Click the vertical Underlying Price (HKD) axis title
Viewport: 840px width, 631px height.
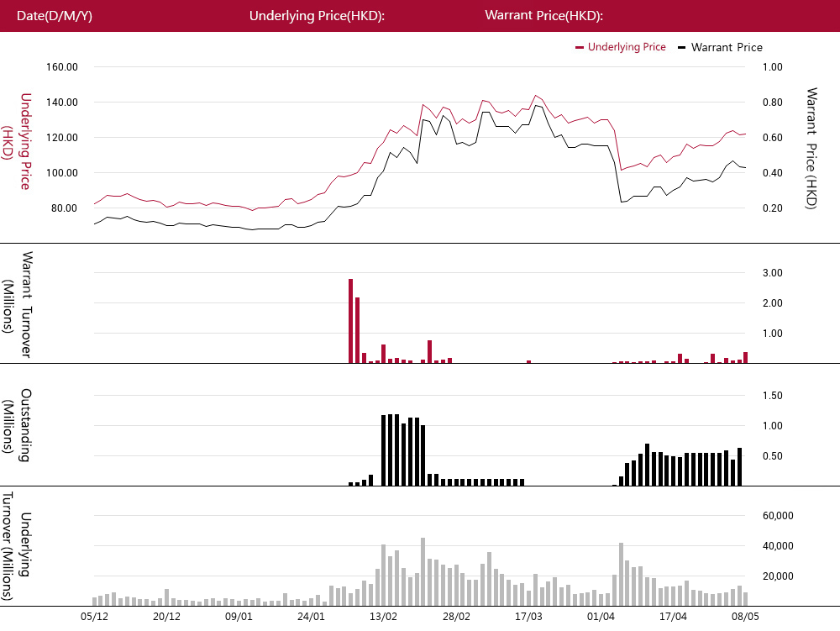[17, 141]
